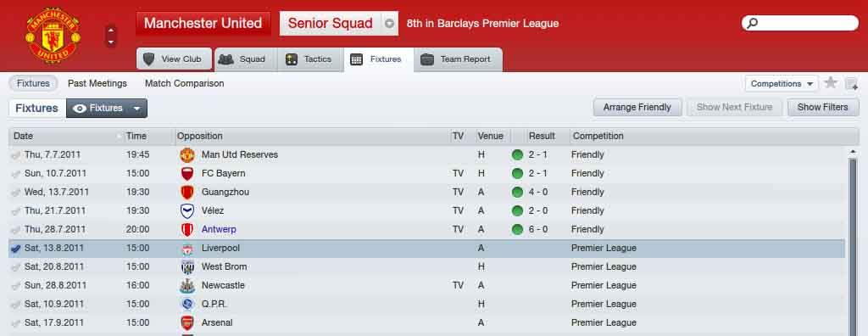This screenshot has width=868, height=336.
Task: Click green win indicator for Antwerp match
Action: 518,230
